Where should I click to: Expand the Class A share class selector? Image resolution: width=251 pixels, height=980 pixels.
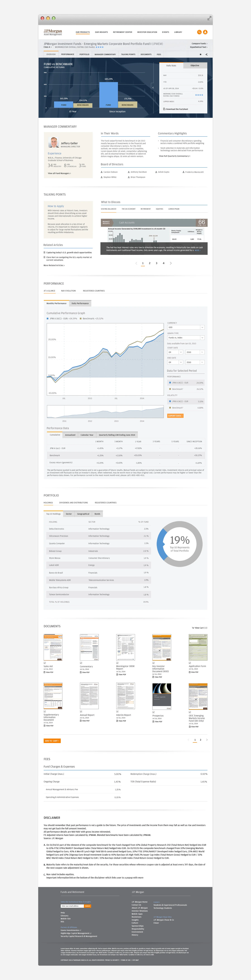coord(48,47)
